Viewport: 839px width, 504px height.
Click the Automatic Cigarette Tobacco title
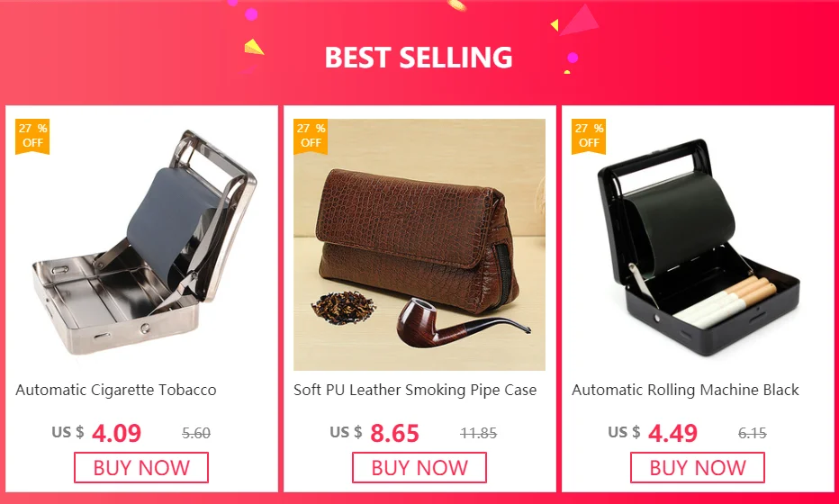click(x=115, y=390)
